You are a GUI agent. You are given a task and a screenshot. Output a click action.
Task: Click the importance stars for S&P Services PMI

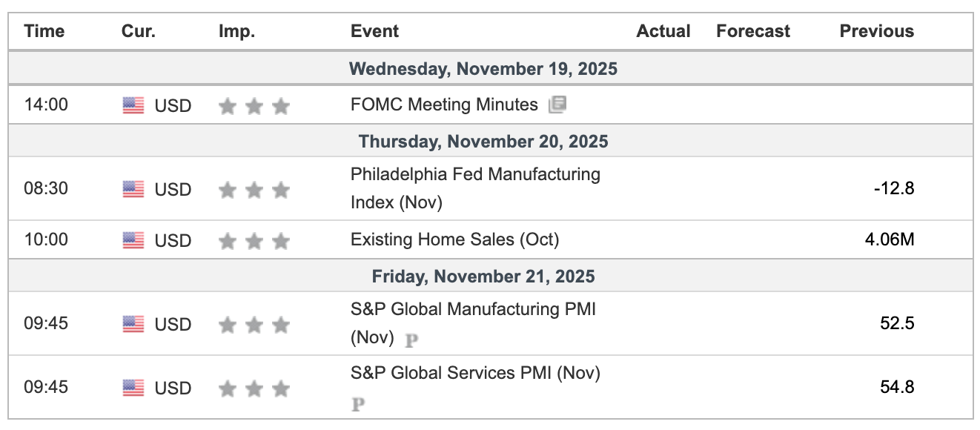[254, 388]
